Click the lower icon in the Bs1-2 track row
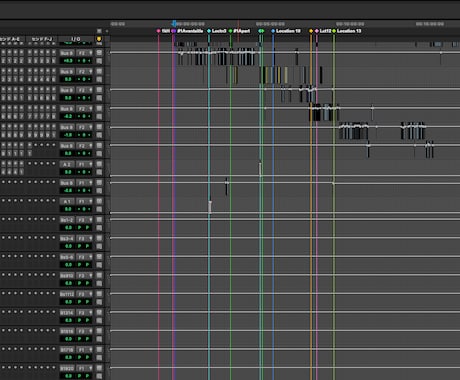Image resolution: width=460 pixels, height=380 pixels. pyautogui.click(x=99, y=228)
